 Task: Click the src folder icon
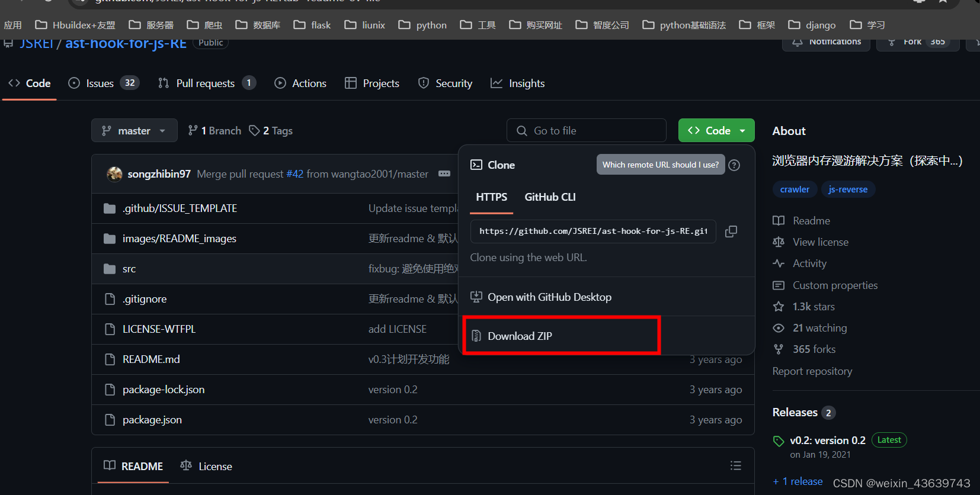[110, 269]
